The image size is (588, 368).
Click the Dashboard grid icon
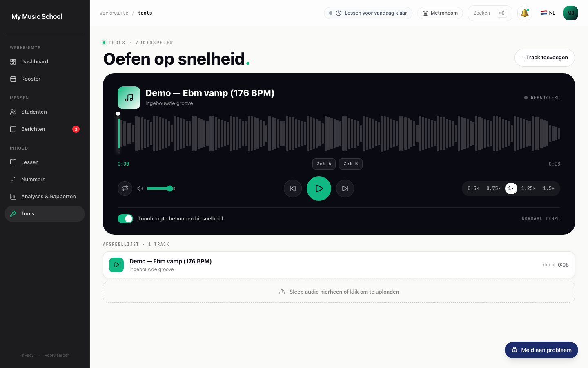pos(13,62)
